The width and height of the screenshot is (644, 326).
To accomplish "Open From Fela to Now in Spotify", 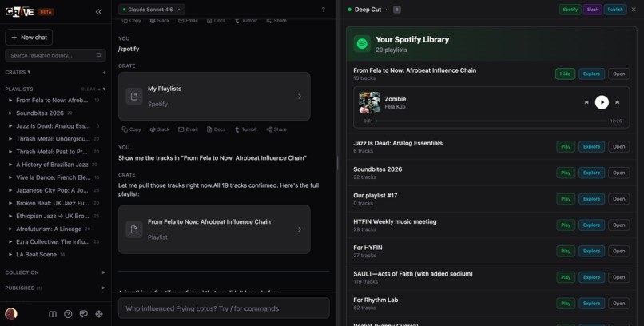I will [x=619, y=74].
